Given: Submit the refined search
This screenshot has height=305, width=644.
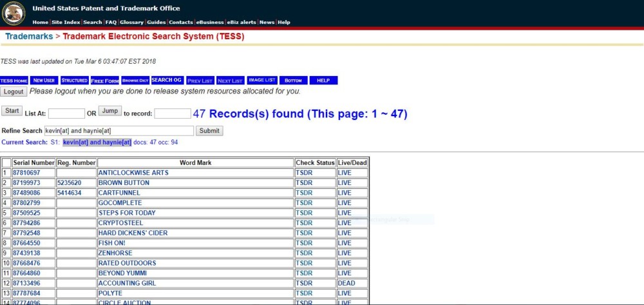Looking at the screenshot, I should click(209, 131).
